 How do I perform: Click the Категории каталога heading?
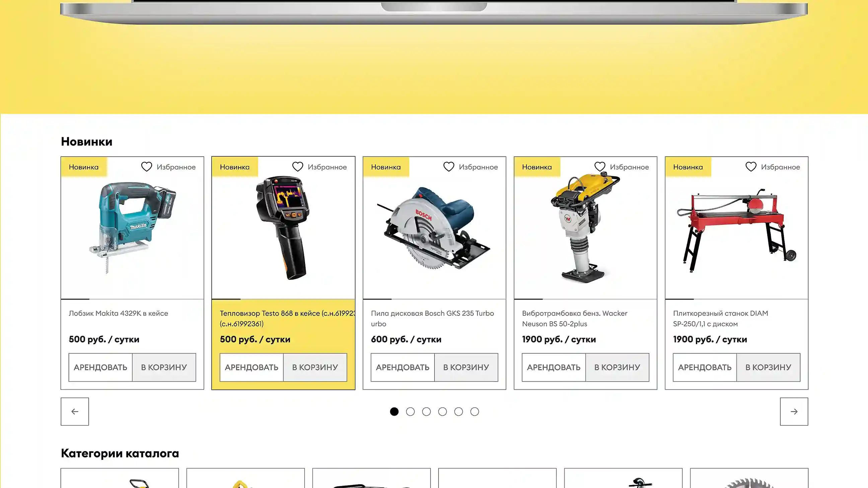tap(120, 453)
